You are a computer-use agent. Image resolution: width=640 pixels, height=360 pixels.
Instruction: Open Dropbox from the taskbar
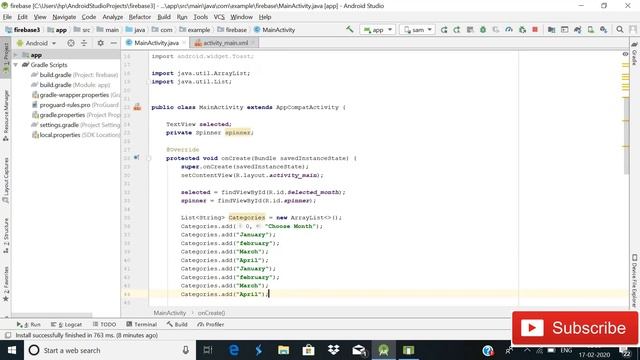pyautogui.click(x=333, y=350)
